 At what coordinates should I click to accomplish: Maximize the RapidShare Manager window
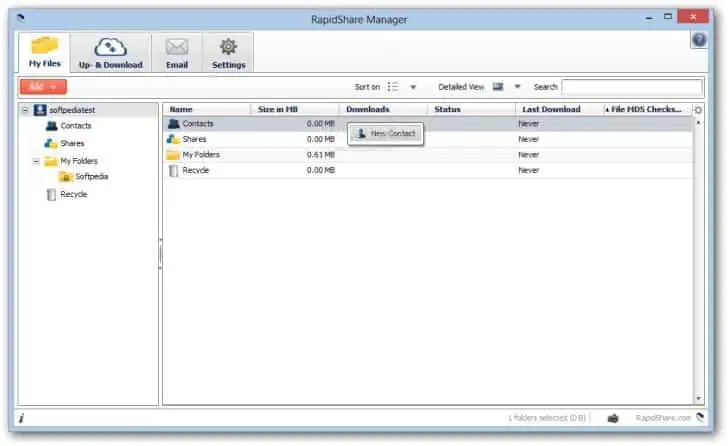(668, 17)
